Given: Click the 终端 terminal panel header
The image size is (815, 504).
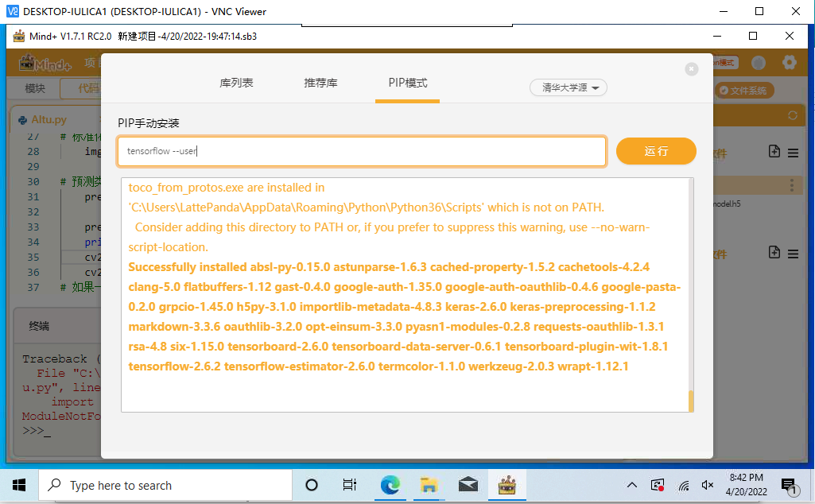Looking at the screenshot, I should (39, 326).
